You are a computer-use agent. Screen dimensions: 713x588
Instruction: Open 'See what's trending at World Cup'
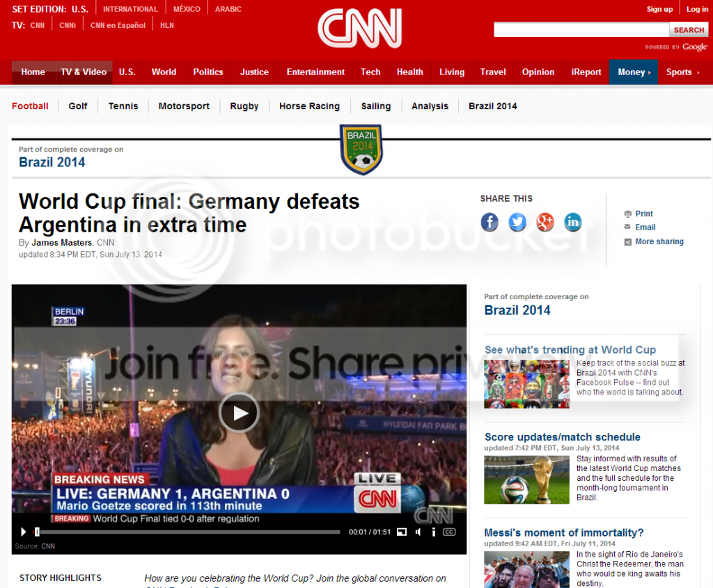tap(570, 349)
